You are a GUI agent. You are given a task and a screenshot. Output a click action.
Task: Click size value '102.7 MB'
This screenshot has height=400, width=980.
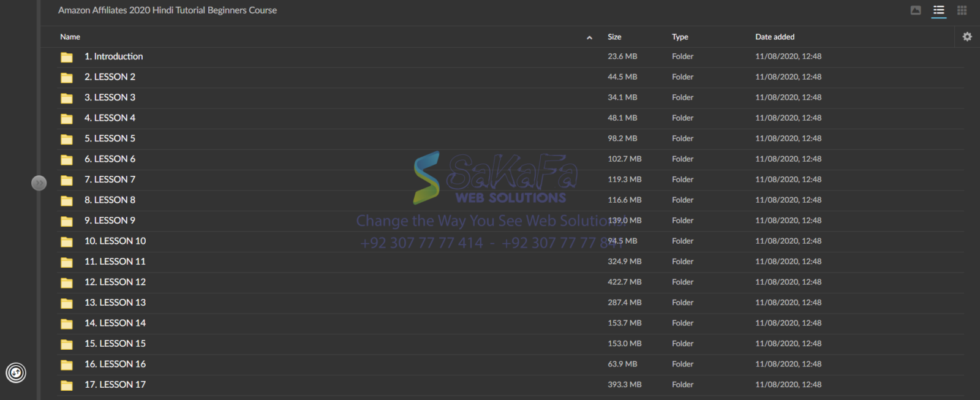click(625, 159)
